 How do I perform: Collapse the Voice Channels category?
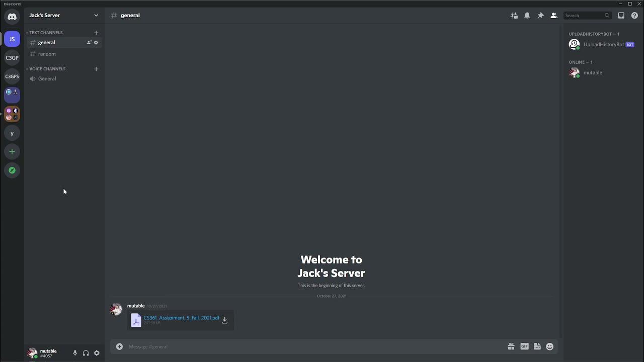(46, 69)
